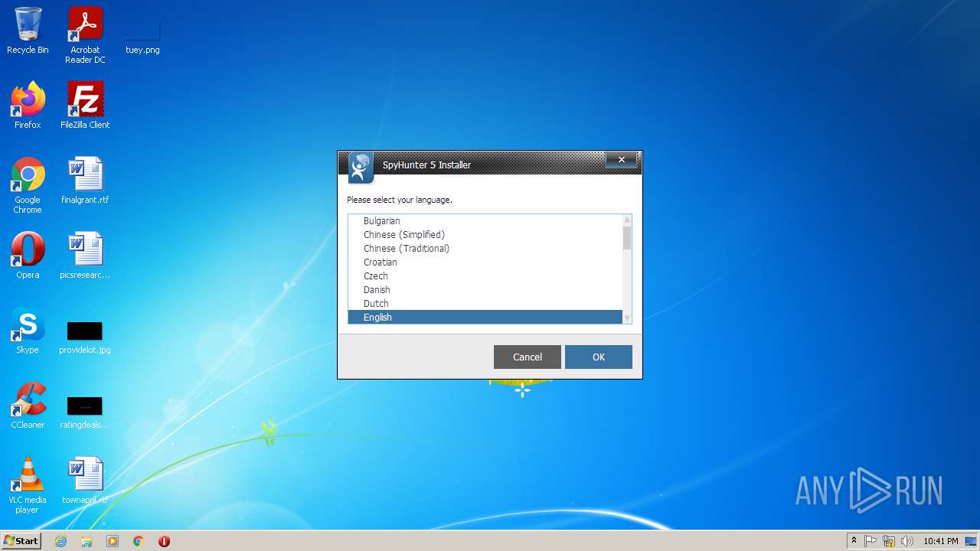Viewport: 980px width, 551px height.
Task: Launch Acrobat Reader DC shortcut
Action: point(85,35)
